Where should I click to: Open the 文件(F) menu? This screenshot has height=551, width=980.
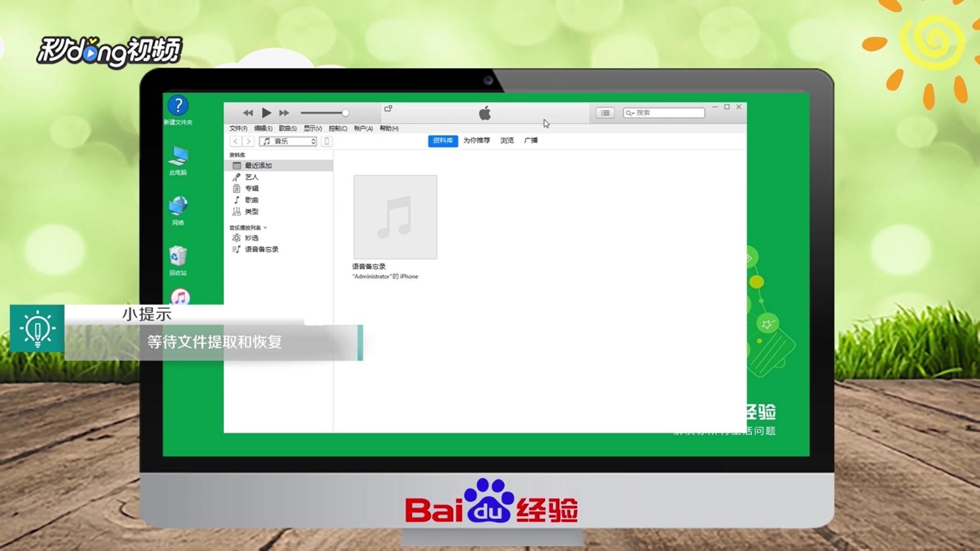tap(238, 129)
